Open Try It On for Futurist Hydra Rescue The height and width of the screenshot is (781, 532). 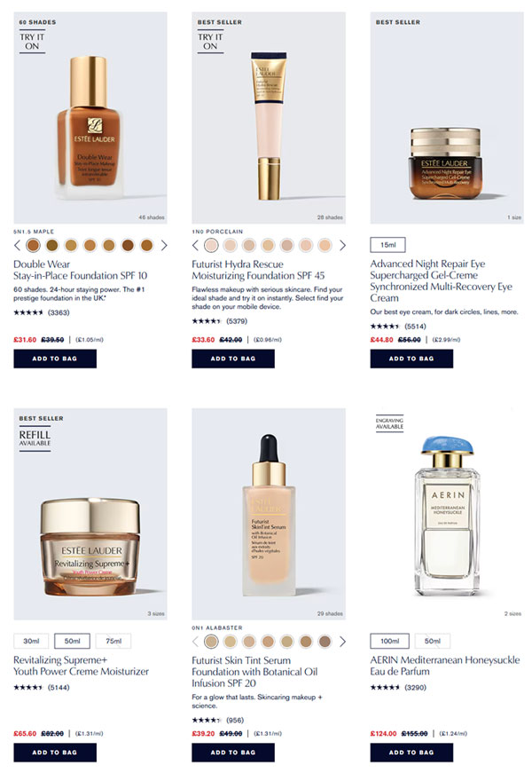210,43
